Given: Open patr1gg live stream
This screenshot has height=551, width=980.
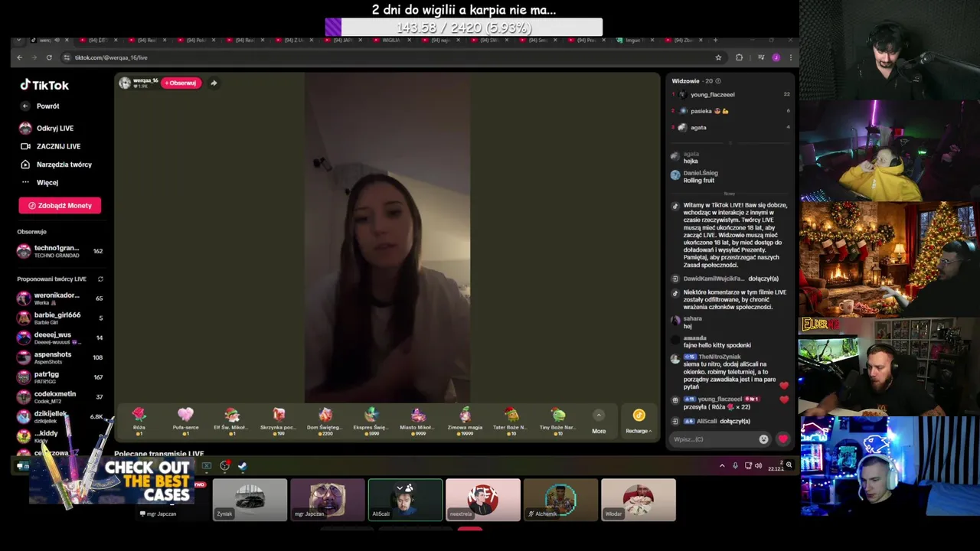Looking at the screenshot, I should pos(60,377).
